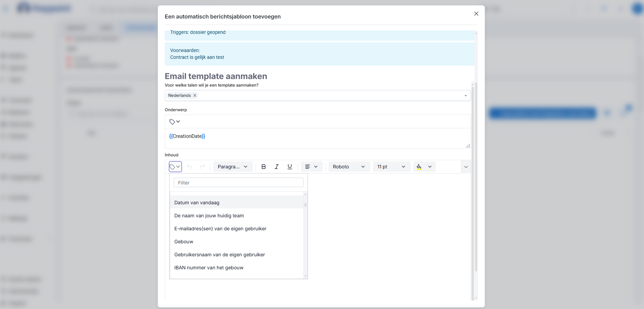Click into the Onderwerp subject text field
Image resolution: width=644 pixels, height=309 pixels.
click(x=318, y=138)
